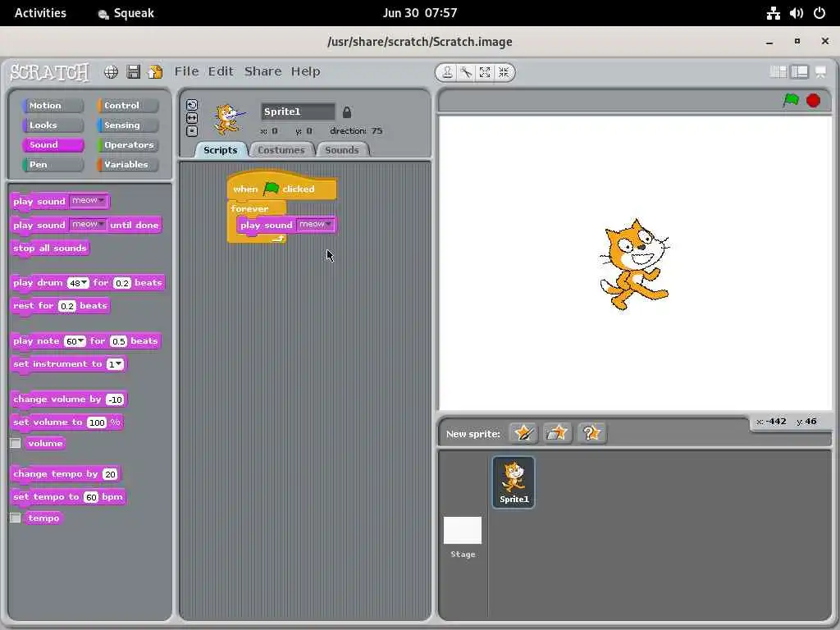Open the Control blocks category

click(x=128, y=106)
